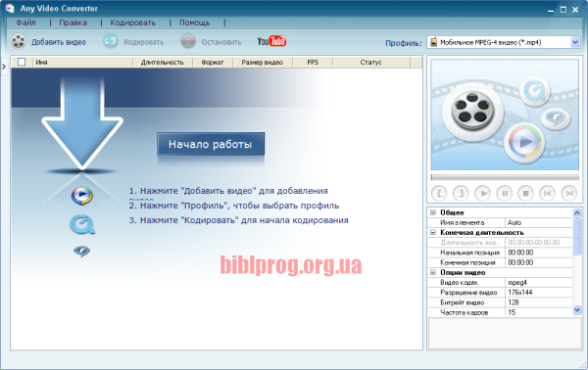Open the Кодировать menu
The width and height of the screenshot is (588, 370).
132,23
